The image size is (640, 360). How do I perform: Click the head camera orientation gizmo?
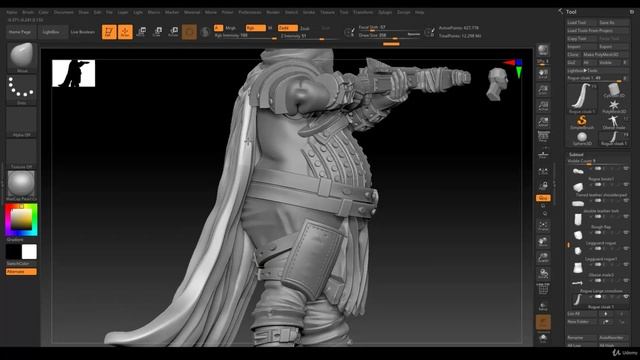(497, 84)
